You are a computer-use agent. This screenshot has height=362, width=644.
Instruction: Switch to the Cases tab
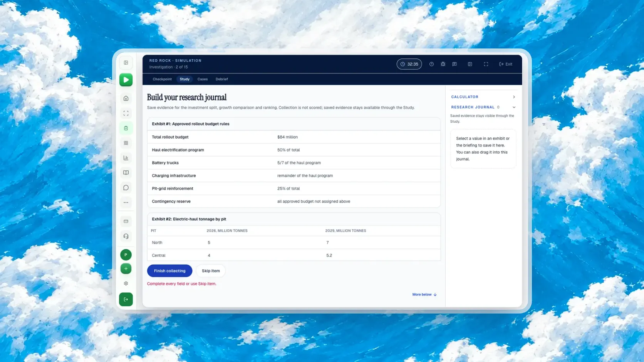point(203,79)
